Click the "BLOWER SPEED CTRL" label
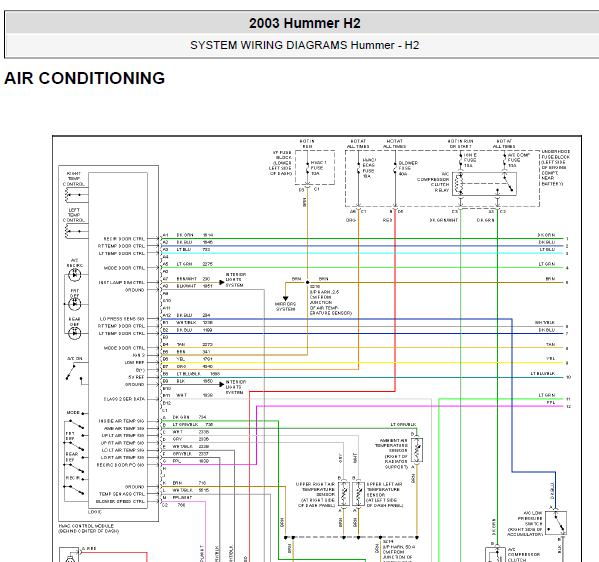Viewport: 599px width, 562px height. pos(120,501)
